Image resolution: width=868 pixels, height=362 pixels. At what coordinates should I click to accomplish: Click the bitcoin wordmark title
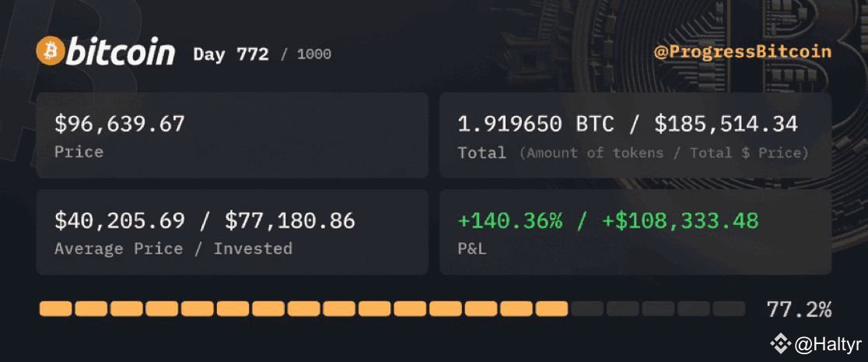click(x=121, y=52)
